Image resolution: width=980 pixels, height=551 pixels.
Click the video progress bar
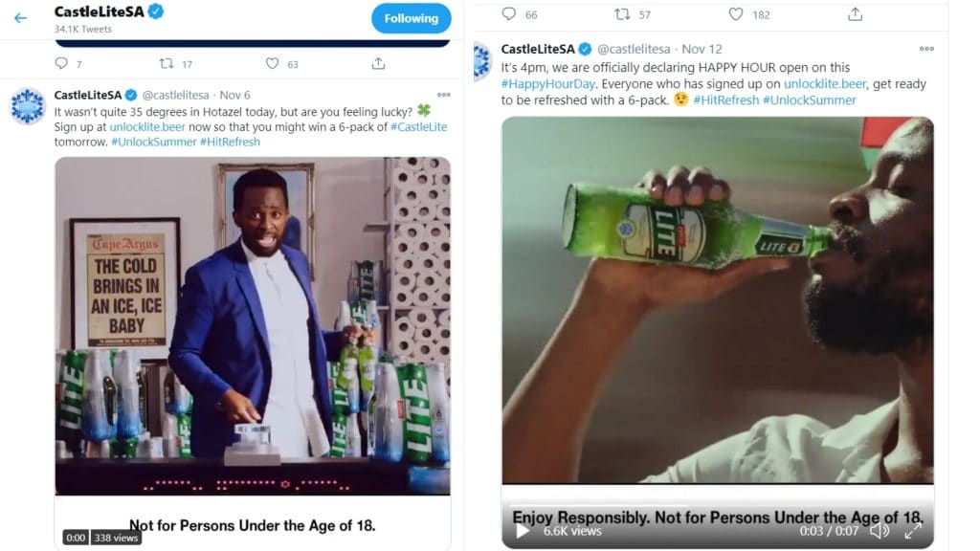click(x=718, y=506)
